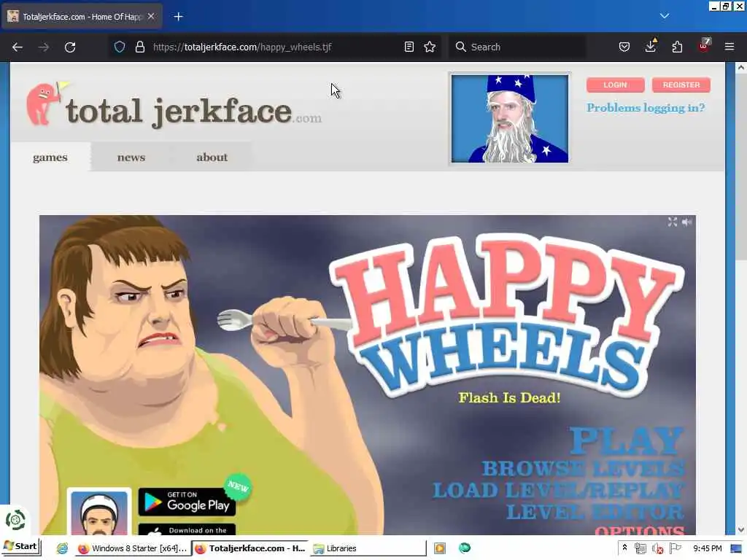Go back with the browser back arrow
This screenshot has width=747, height=560.
click(x=18, y=47)
